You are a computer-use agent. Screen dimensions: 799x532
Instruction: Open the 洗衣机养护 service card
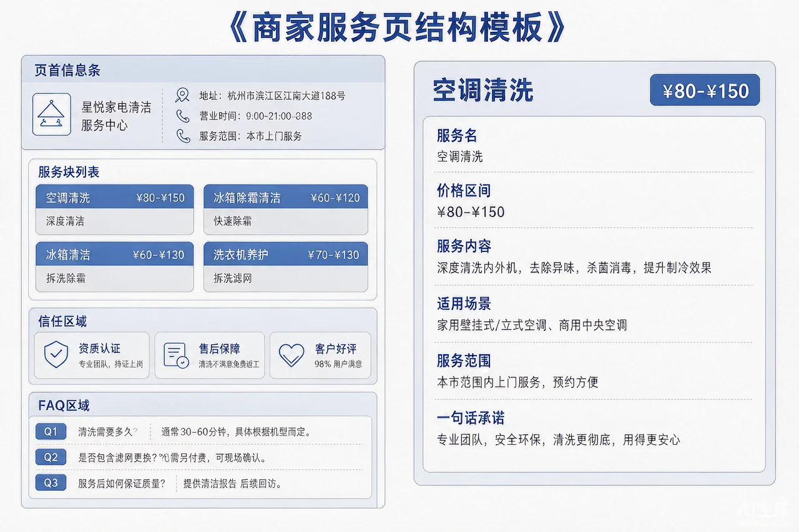[286, 267]
